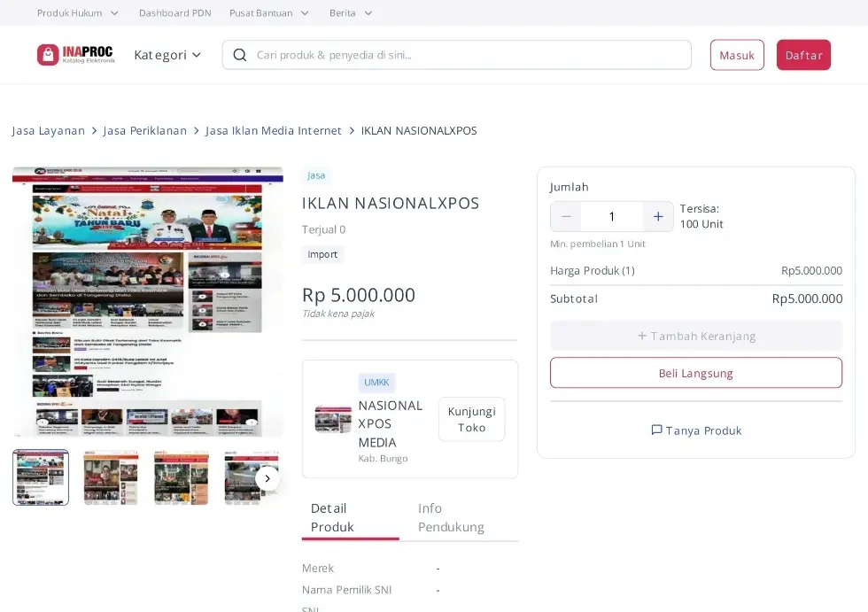Click the NASIONAL XPOS MEDIA store logo
Screen dimensions: 868x612
333,419
